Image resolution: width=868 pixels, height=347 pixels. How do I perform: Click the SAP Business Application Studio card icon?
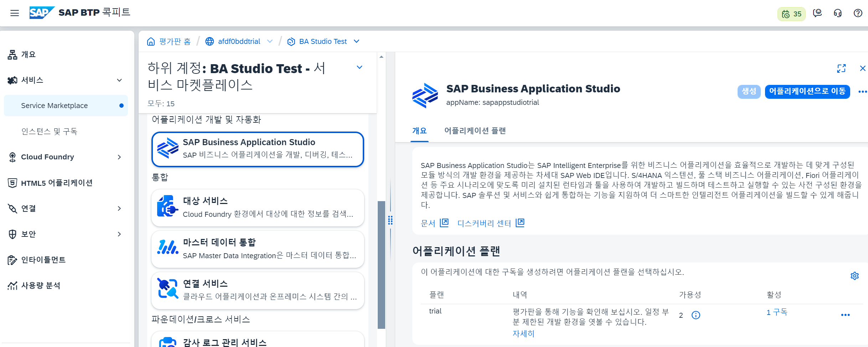(168, 148)
